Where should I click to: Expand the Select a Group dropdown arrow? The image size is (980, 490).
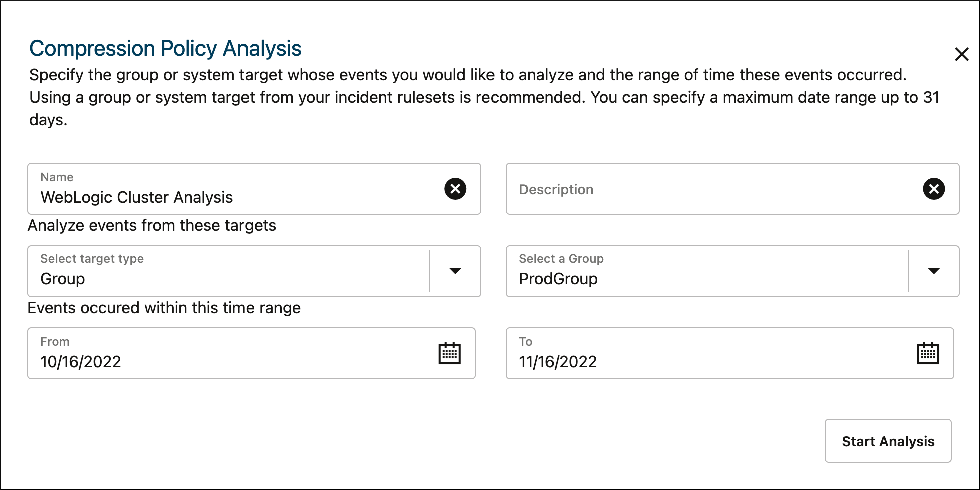click(933, 271)
